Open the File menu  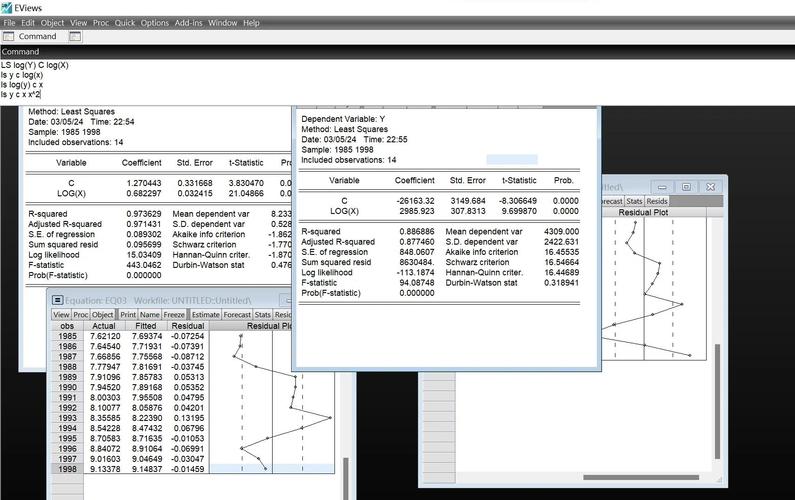click(10, 22)
